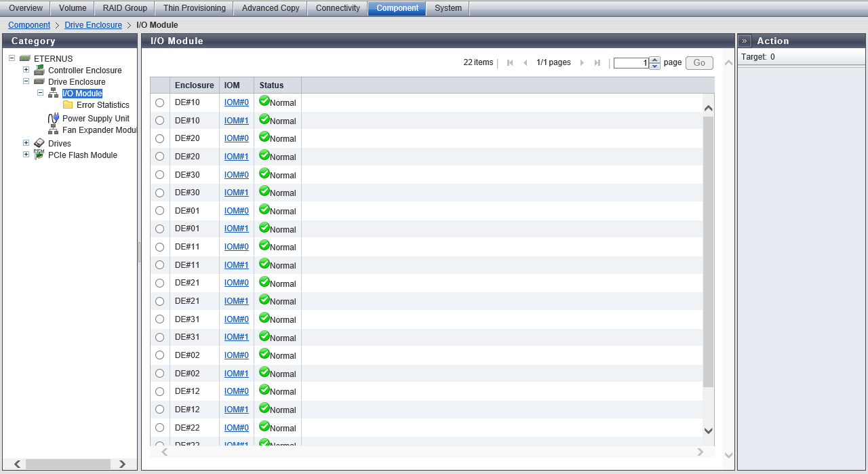Open the IOM#1 link for DE#20
This screenshot has height=474, width=868.
pyautogui.click(x=236, y=156)
